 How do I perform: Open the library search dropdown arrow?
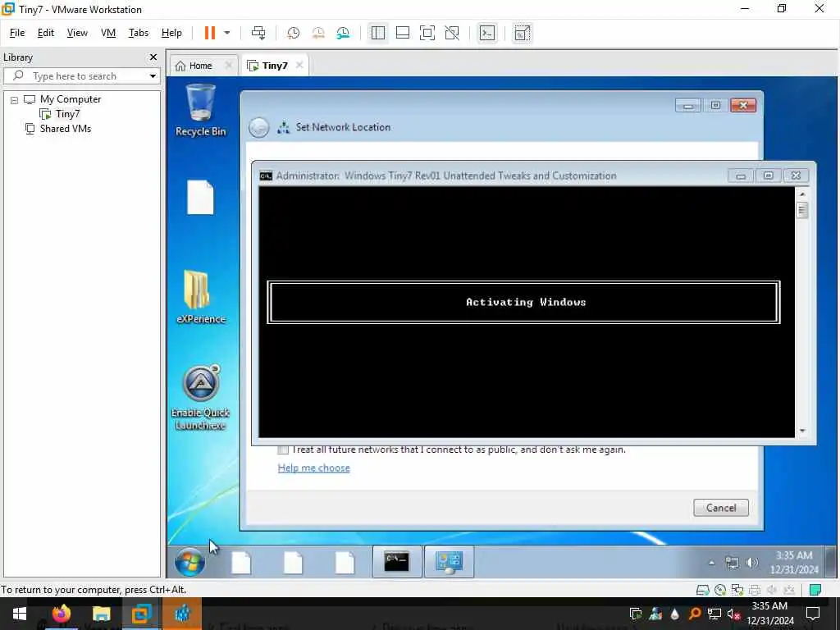coord(153,76)
